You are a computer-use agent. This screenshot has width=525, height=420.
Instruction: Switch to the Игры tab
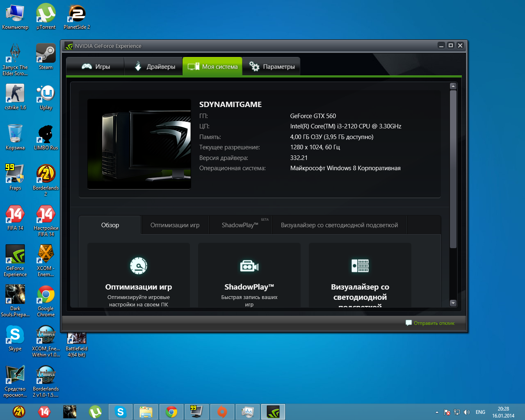(x=96, y=66)
